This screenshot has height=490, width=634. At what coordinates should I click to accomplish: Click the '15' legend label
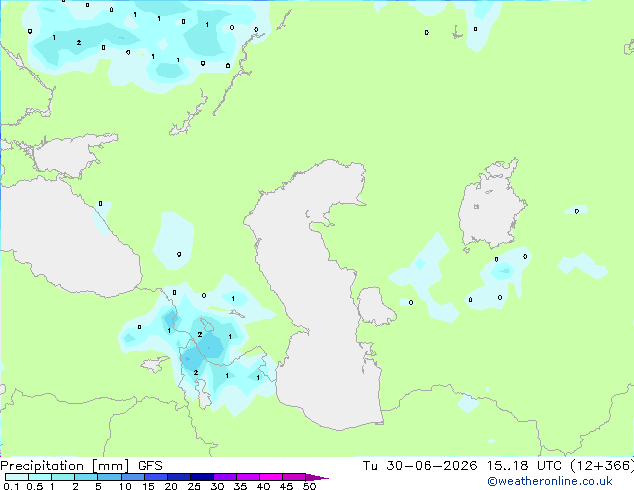pyautogui.click(x=148, y=486)
